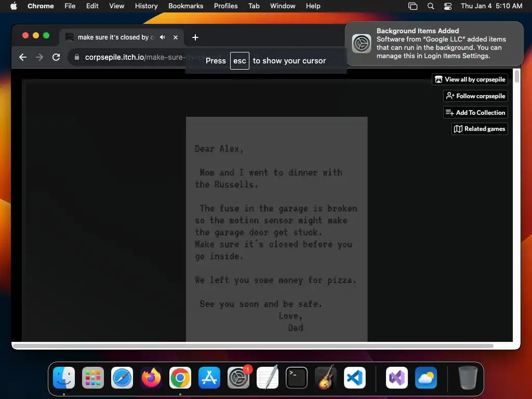Screen dimensions: 532x399
Task: Open the Trash from the dock
Action: (x=468, y=378)
